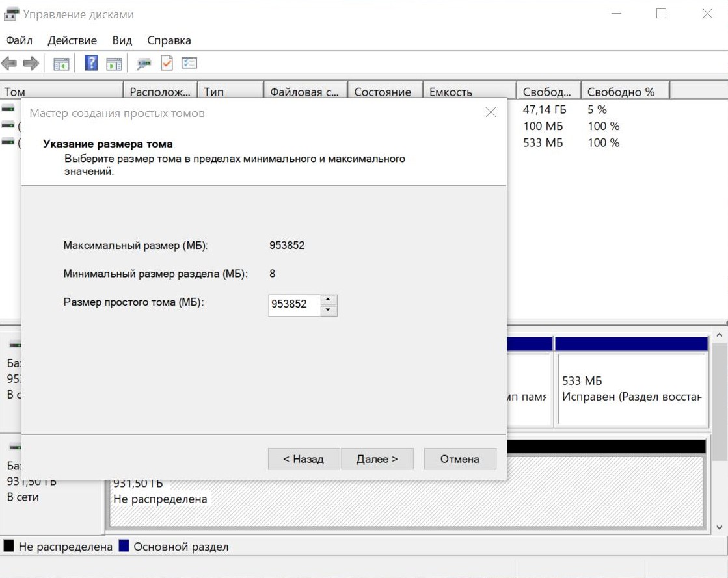This screenshot has height=578, width=728.
Task: Click the properties checkmark document icon
Action: 167,63
